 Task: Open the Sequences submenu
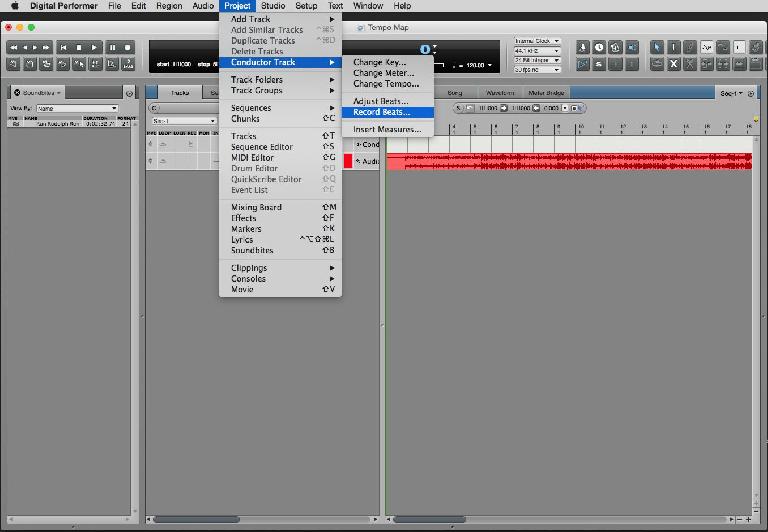280,108
